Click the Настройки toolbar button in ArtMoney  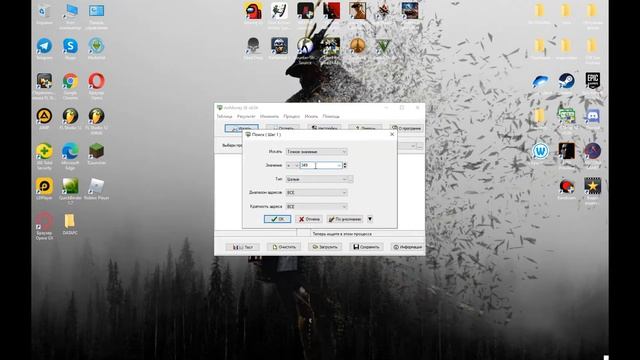tap(324, 128)
